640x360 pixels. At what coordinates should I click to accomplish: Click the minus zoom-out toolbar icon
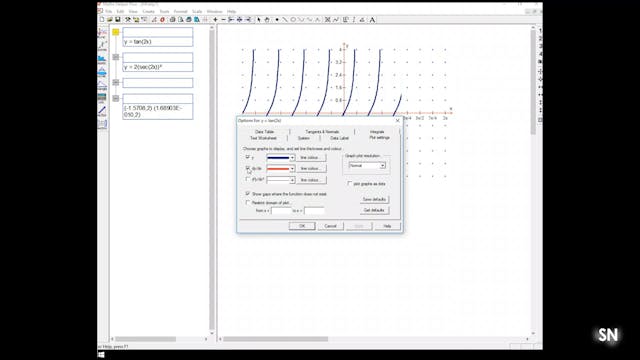coord(223,20)
